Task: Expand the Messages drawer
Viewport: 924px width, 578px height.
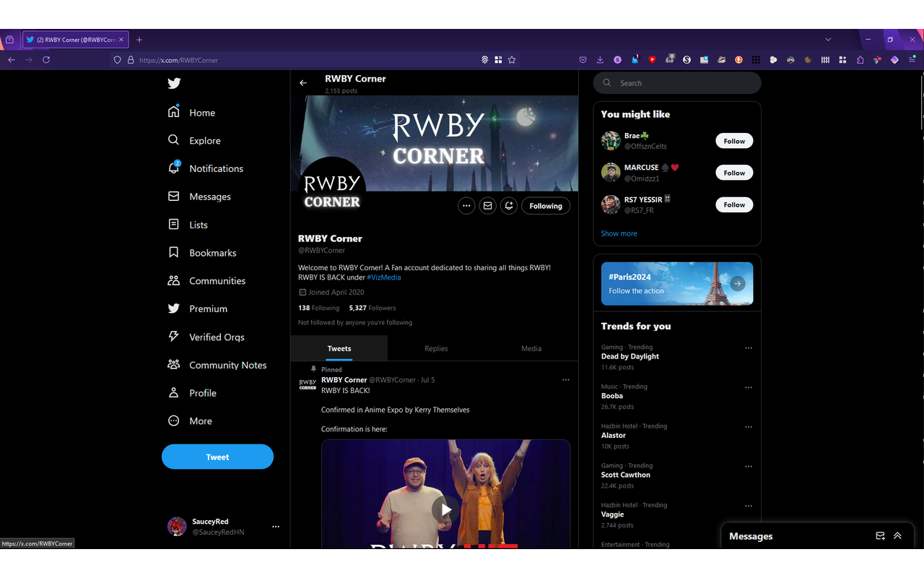Action: point(897,536)
